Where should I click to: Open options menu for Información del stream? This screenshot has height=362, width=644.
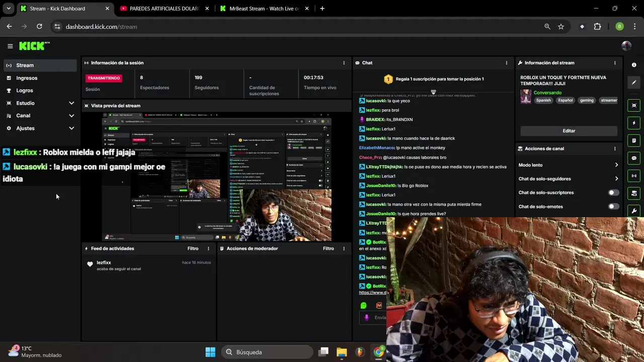click(x=615, y=63)
